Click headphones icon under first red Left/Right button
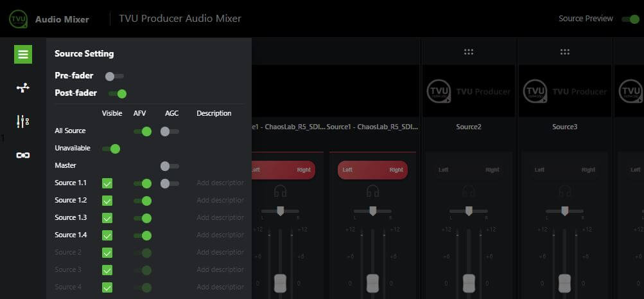Viewport: 644px width, 299px height. coord(280,191)
